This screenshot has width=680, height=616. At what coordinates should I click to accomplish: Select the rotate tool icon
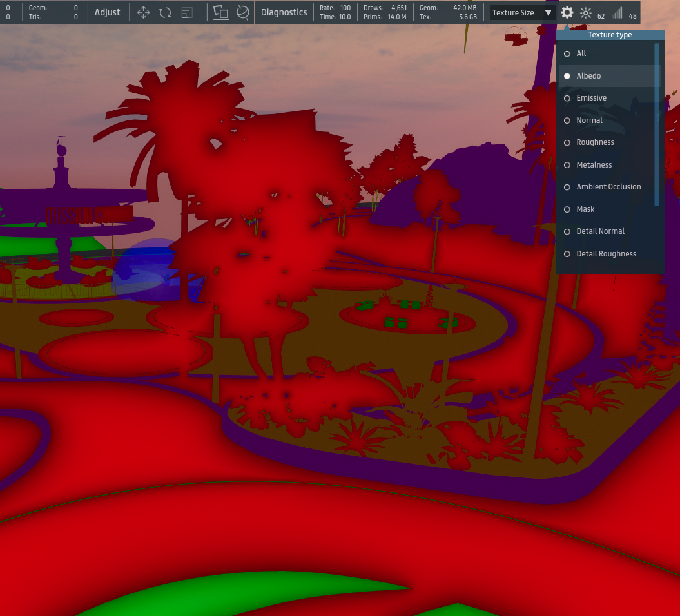coord(165,13)
